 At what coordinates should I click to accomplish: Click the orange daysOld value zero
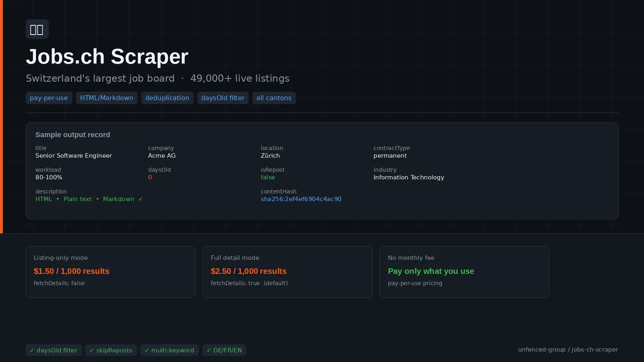pos(150,177)
